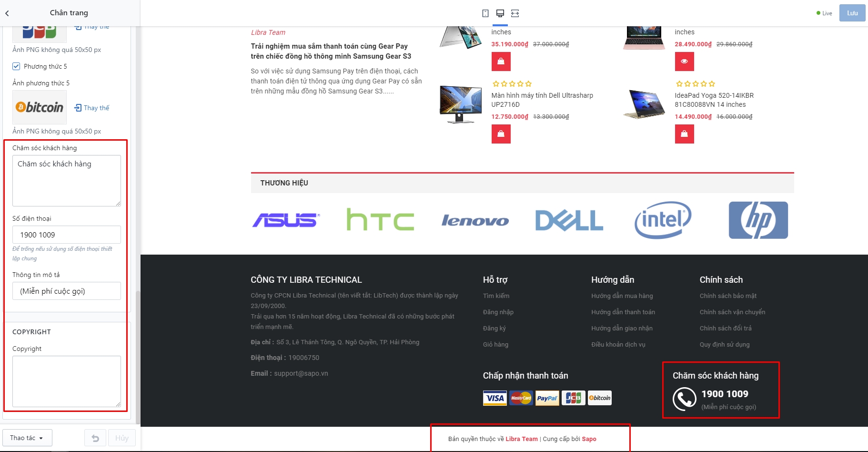Open Hướng dẫn thanh toán link

pos(623,312)
